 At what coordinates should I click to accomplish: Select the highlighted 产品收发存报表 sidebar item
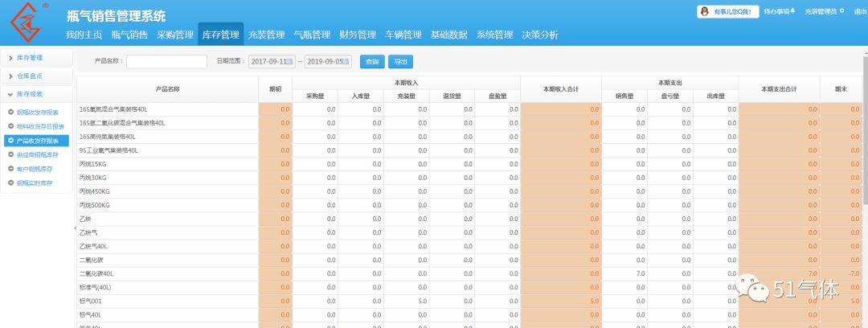coord(36,141)
